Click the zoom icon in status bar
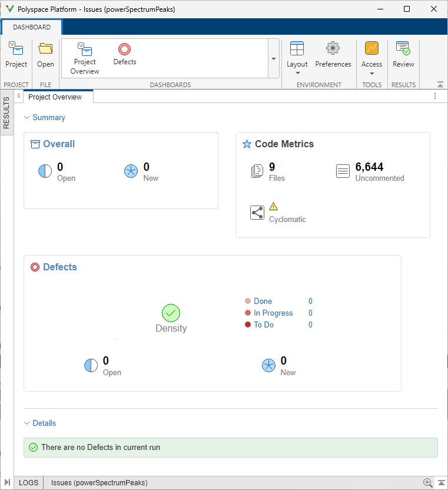Screen dimensions: 448x490 [428, 483]
